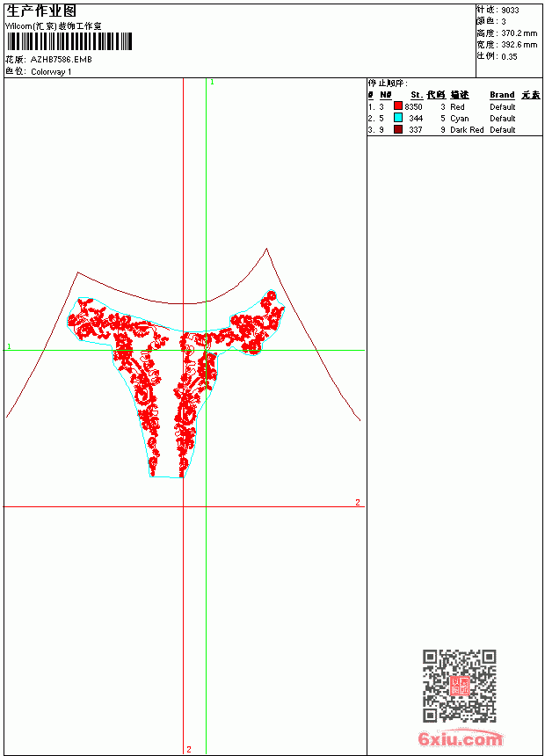Select the AZHB7586.EMB file name
The width and height of the screenshot is (545, 756).
tap(62, 60)
